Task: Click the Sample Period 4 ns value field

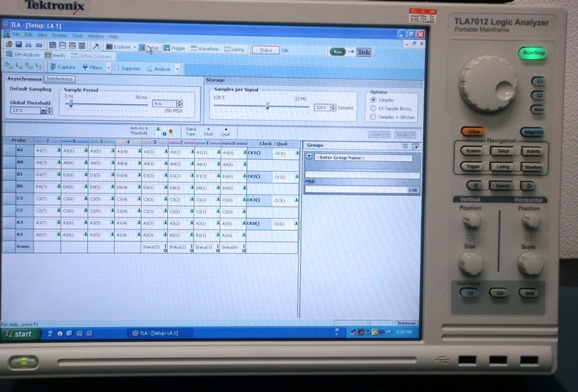Action: tap(164, 103)
